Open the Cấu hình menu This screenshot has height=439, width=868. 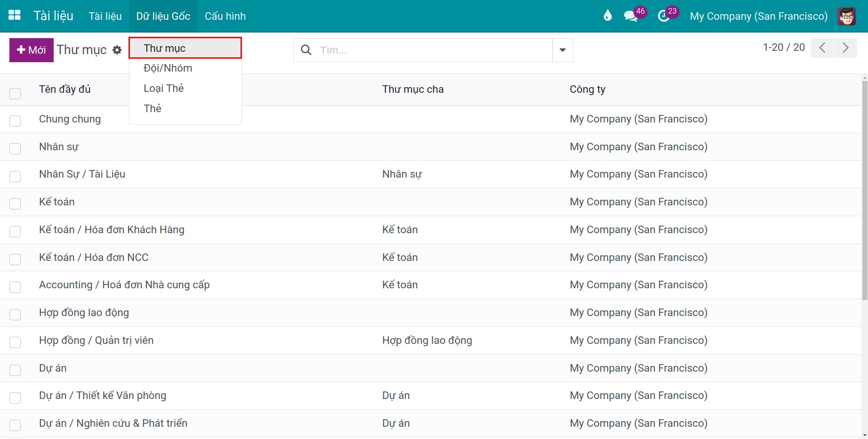[225, 16]
